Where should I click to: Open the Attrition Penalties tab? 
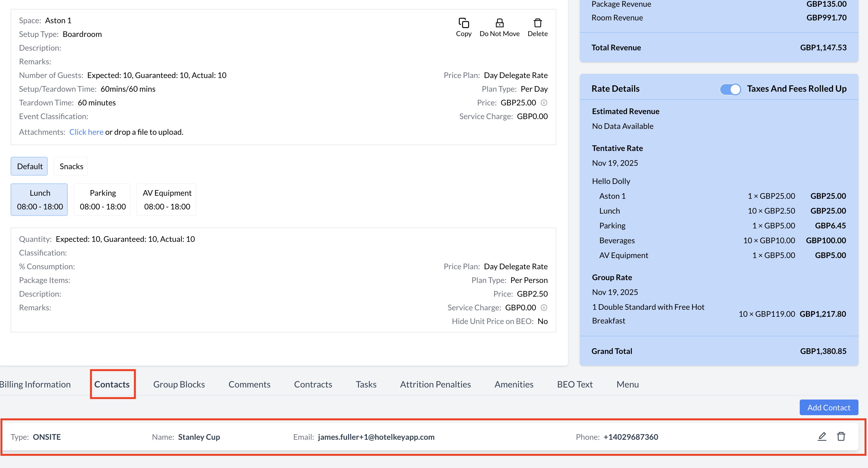435,384
